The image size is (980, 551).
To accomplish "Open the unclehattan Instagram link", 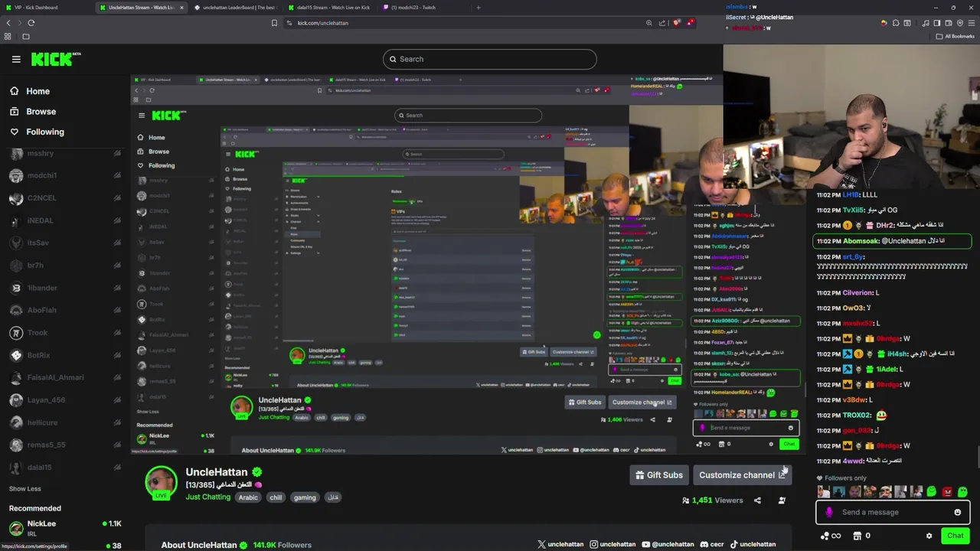I will [612, 545].
